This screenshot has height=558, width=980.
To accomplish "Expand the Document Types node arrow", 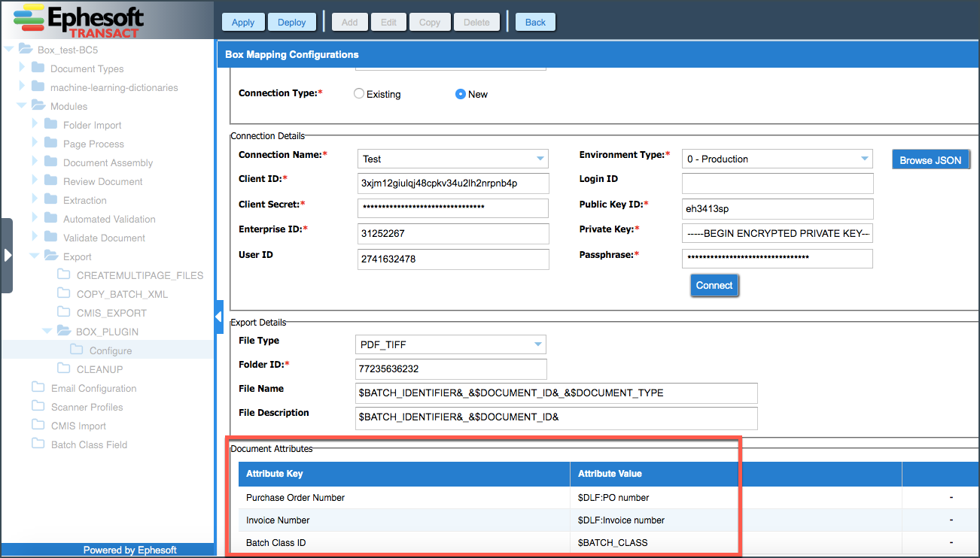I will pyautogui.click(x=22, y=68).
